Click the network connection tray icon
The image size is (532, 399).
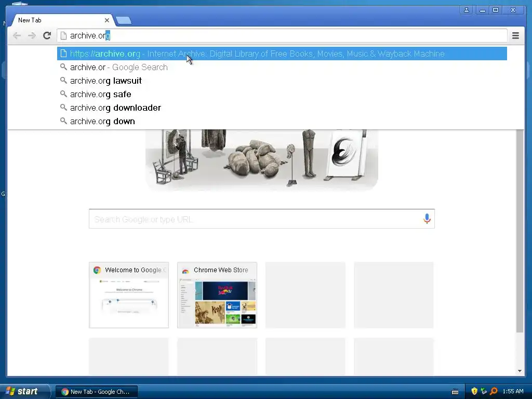point(484,391)
